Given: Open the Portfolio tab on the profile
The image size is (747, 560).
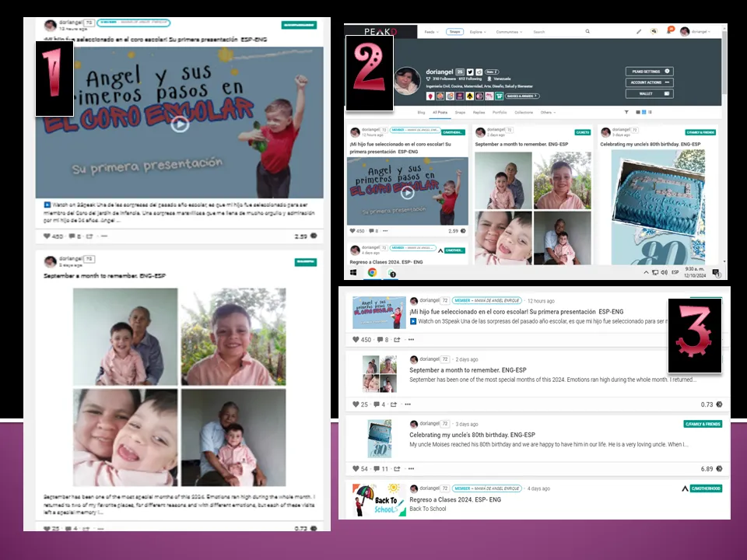Looking at the screenshot, I should (500, 112).
